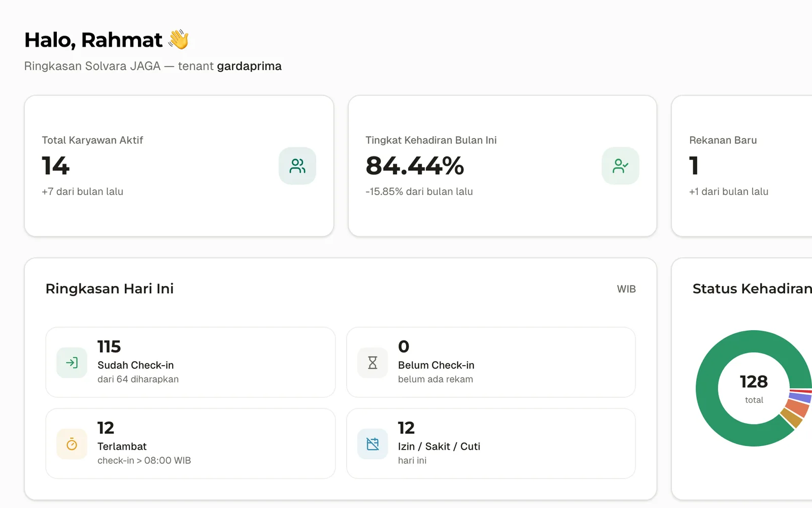Image resolution: width=812 pixels, height=508 pixels.
Task: Click the stopwatch icon beside Terlambat
Action: [x=72, y=444]
